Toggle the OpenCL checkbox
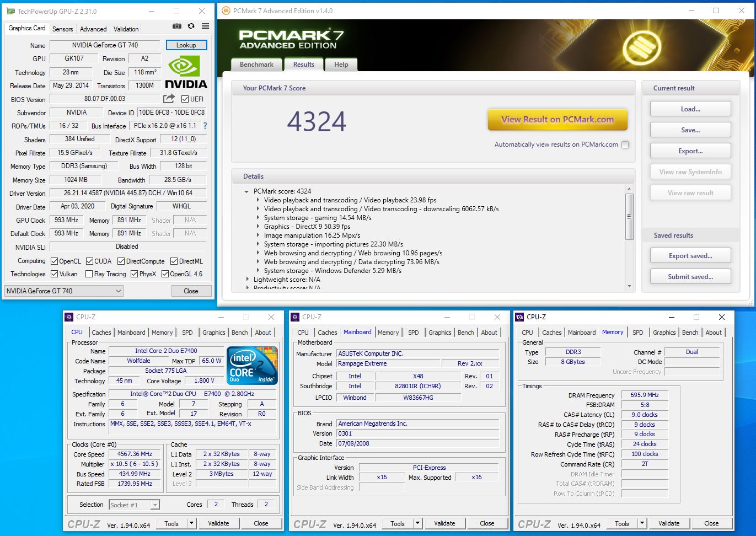This screenshot has width=756, height=536. pos(54,261)
